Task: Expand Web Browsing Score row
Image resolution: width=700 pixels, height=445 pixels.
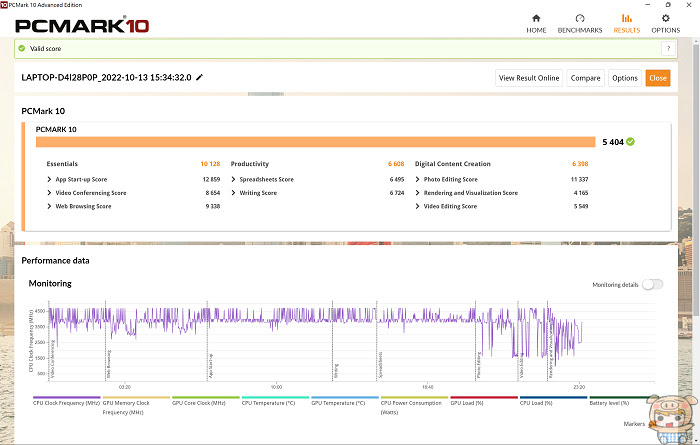Action: (49, 206)
